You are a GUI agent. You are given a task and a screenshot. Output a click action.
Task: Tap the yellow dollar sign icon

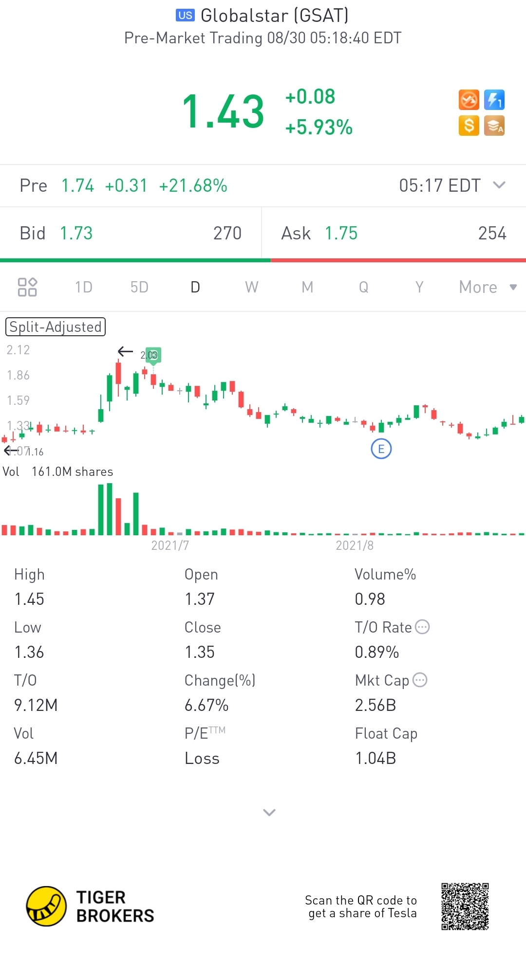tap(469, 126)
